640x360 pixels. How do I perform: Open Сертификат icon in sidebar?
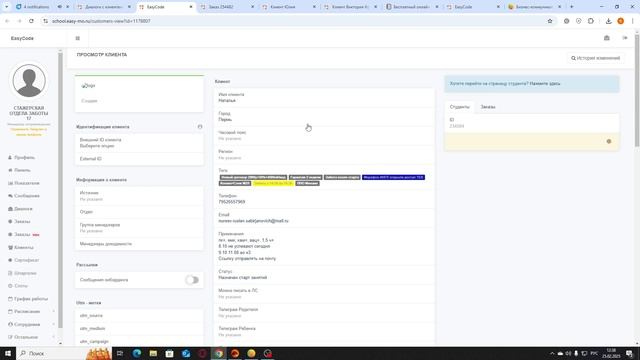pyautogui.click(x=10, y=260)
